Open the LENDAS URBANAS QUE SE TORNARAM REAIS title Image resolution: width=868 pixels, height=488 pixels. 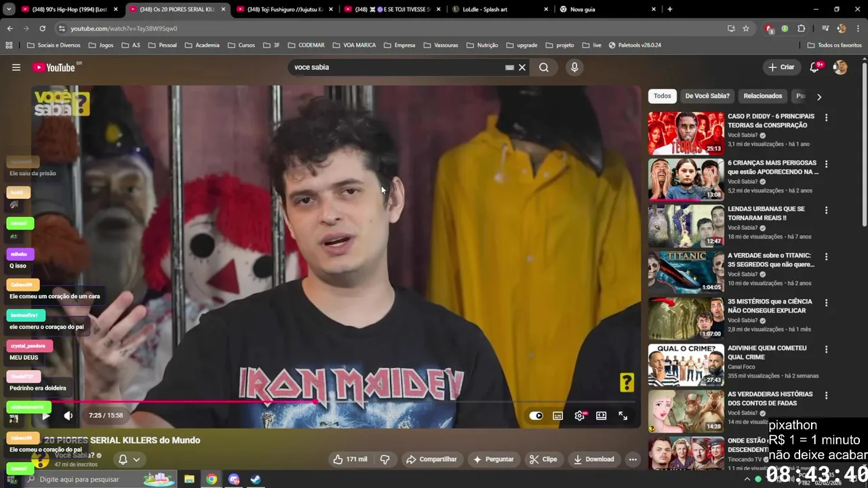(766, 213)
